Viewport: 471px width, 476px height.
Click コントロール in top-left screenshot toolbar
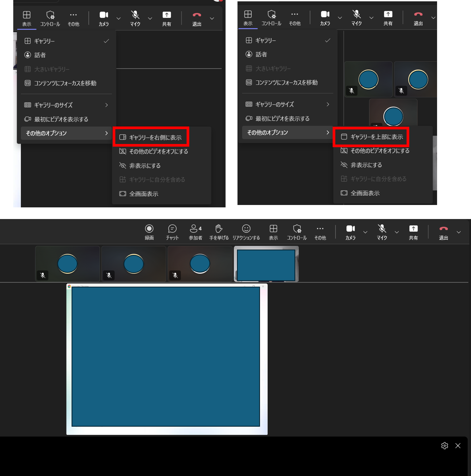tap(50, 18)
